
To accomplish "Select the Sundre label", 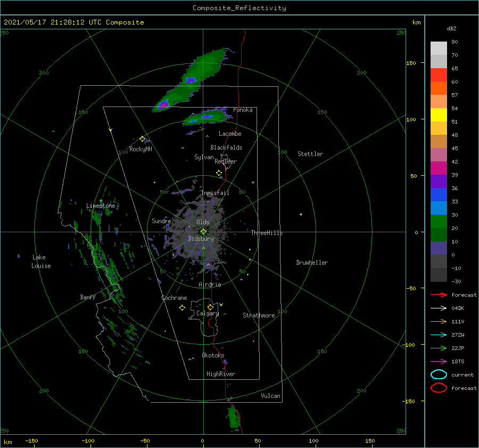I will pyautogui.click(x=161, y=221).
